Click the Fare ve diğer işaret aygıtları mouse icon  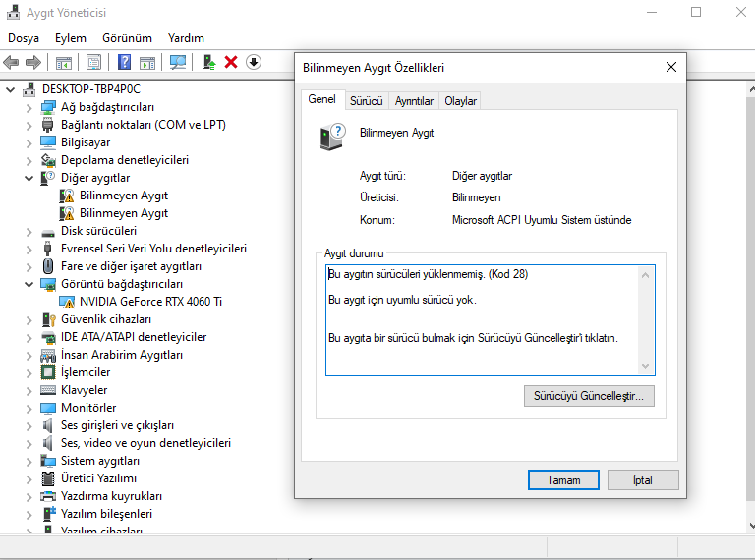click(x=48, y=266)
